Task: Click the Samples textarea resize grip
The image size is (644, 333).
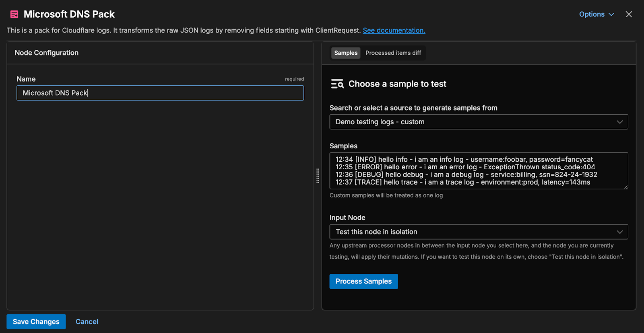Action: [625, 187]
